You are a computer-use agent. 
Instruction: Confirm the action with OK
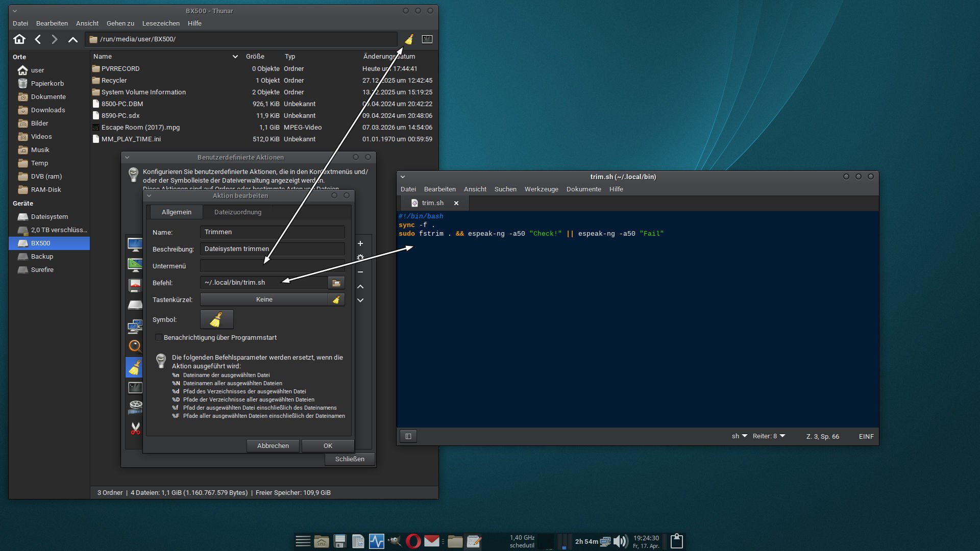point(328,446)
